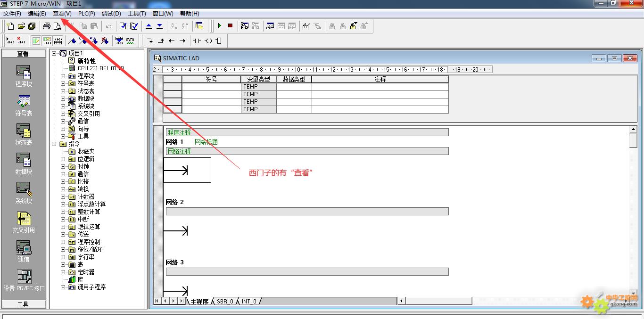
Task: Open the PLC(P) menu
Action: [x=87, y=14]
